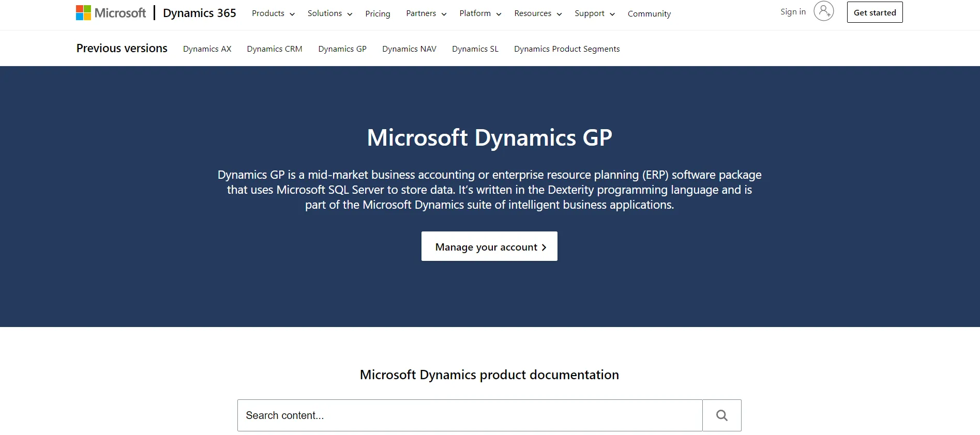Select the Dynamics AX tab

click(207, 49)
